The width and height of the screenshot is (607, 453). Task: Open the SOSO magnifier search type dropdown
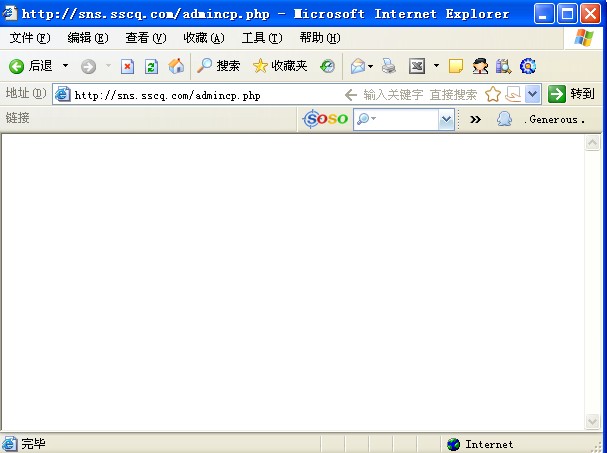[x=366, y=119]
